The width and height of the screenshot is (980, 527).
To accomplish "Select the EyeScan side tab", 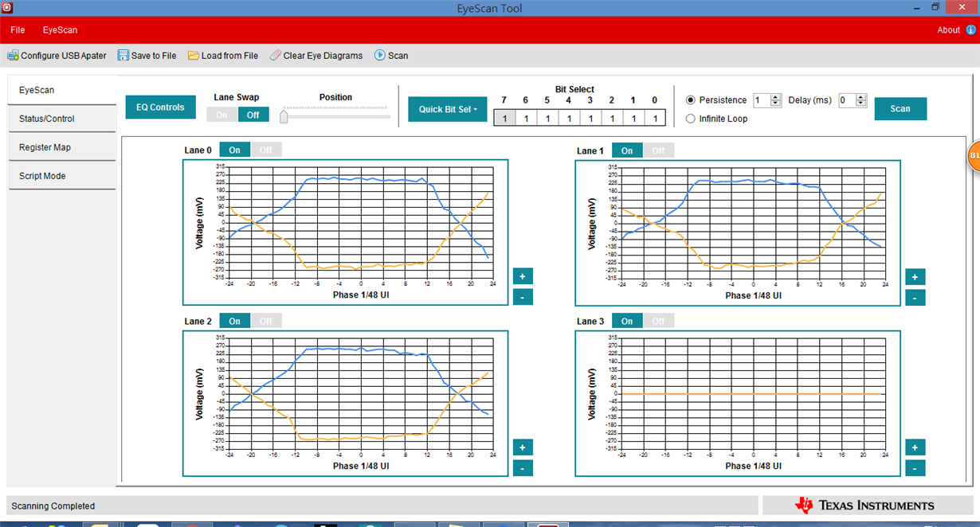I will point(61,90).
